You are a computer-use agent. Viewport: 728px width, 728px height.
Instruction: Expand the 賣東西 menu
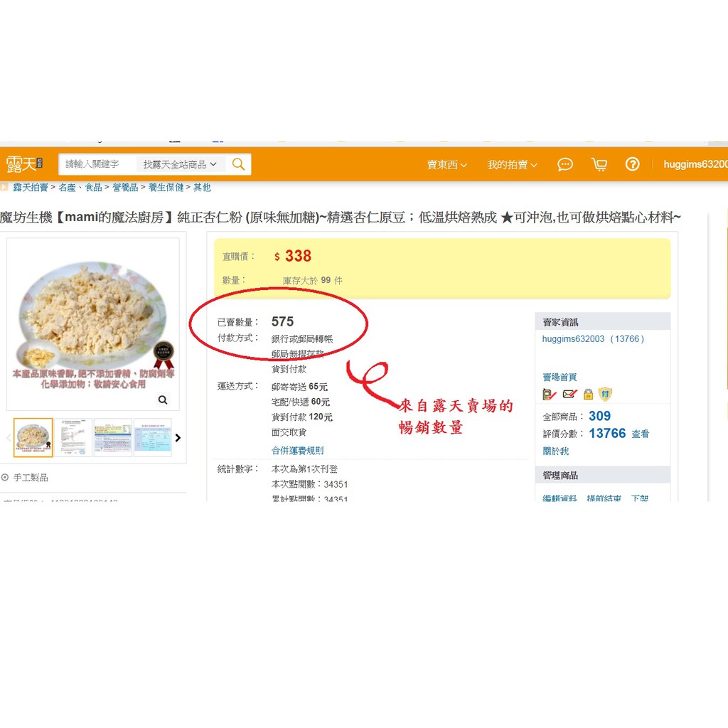click(446, 165)
